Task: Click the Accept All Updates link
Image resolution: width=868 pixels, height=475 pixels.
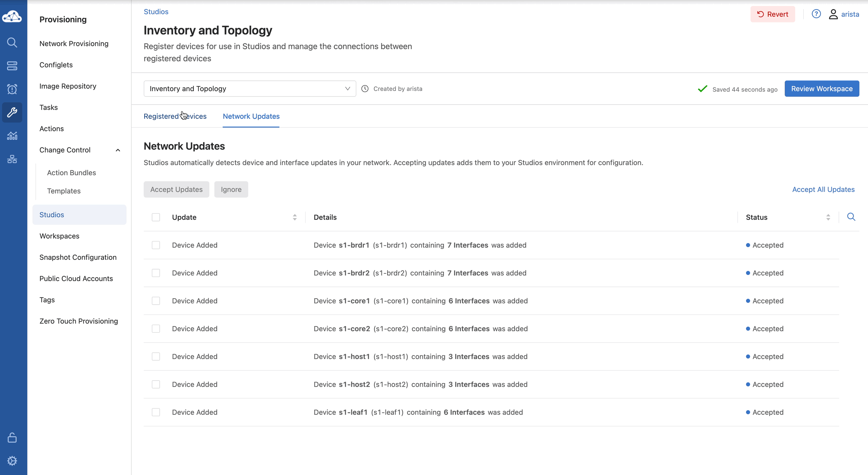Action: tap(823, 190)
